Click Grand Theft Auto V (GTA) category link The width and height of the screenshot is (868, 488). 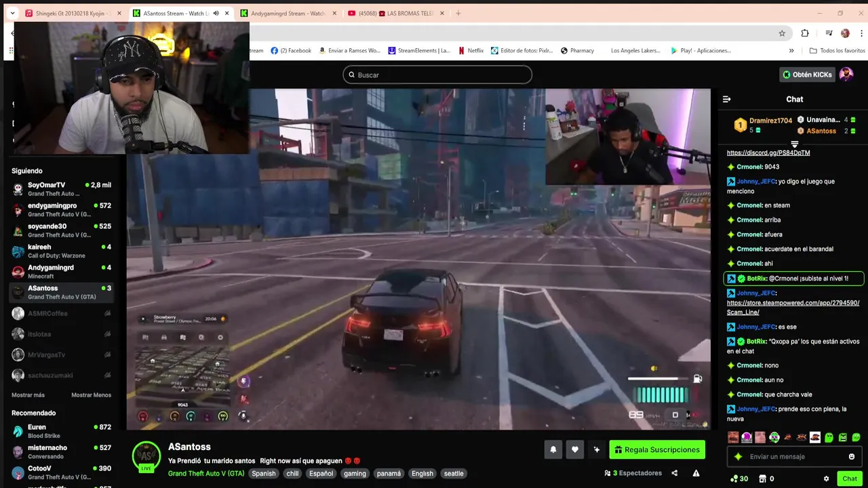pos(206,474)
